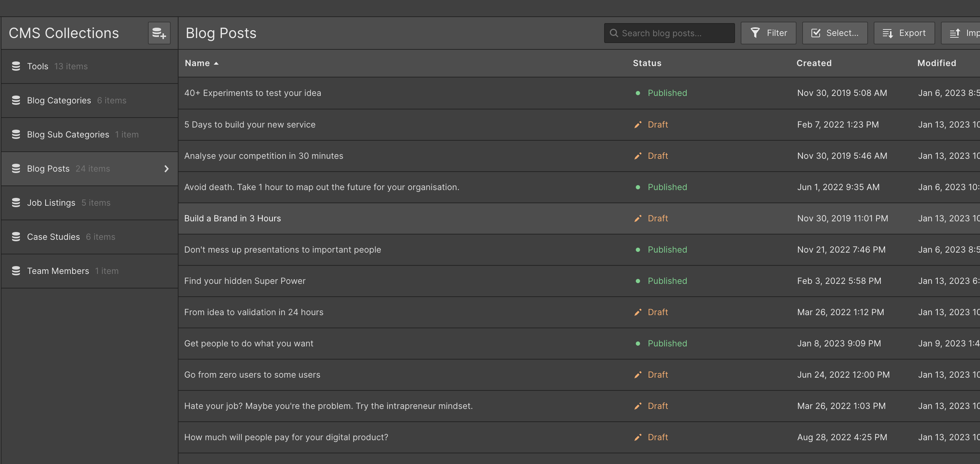Viewport: 980px width, 464px height.
Task: Click draft pencil icon for Analyse your competition
Action: pos(638,156)
